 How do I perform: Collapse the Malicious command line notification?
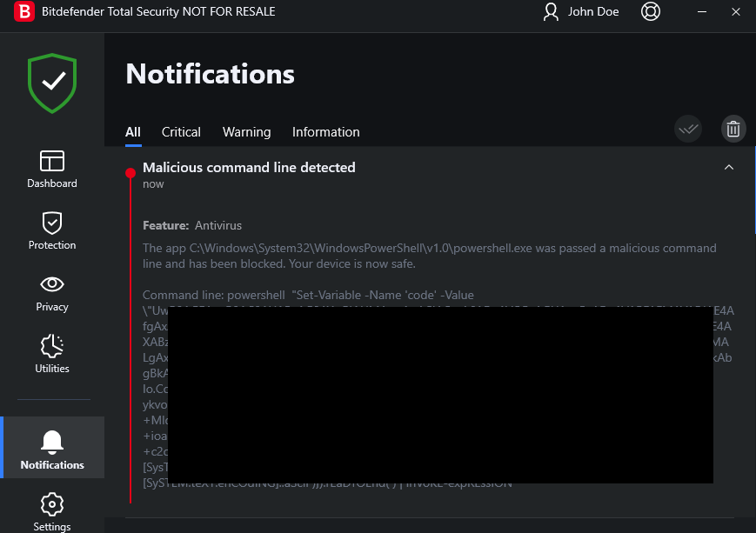(x=729, y=167)
